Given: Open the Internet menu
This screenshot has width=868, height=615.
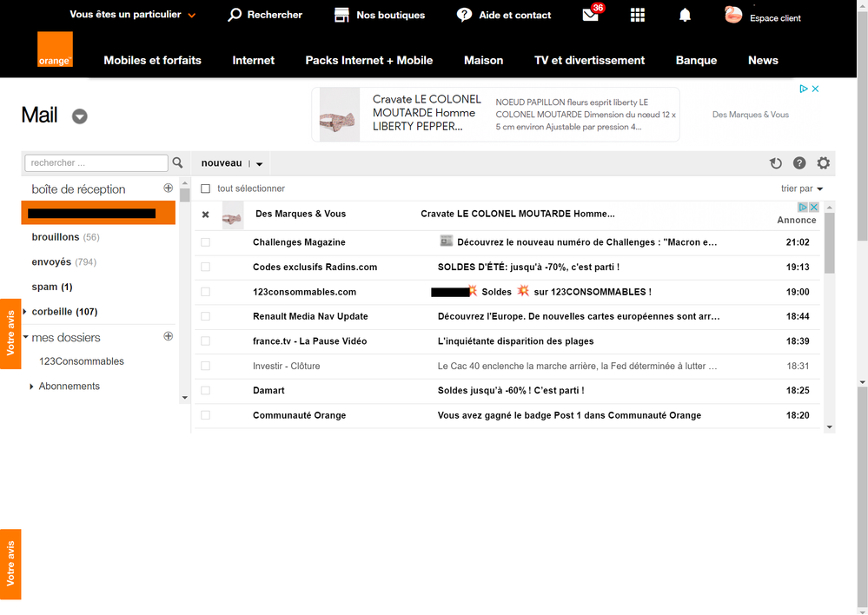Looking at the screenshot, I should 253,60.
